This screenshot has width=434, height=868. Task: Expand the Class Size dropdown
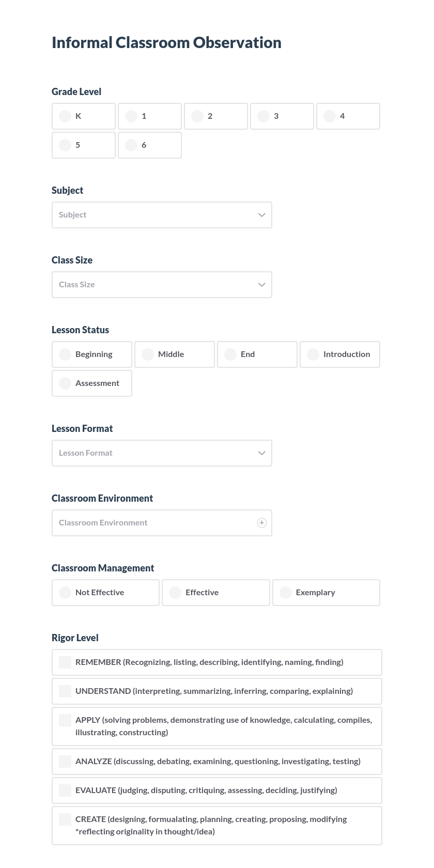click(x=162, y=285)
